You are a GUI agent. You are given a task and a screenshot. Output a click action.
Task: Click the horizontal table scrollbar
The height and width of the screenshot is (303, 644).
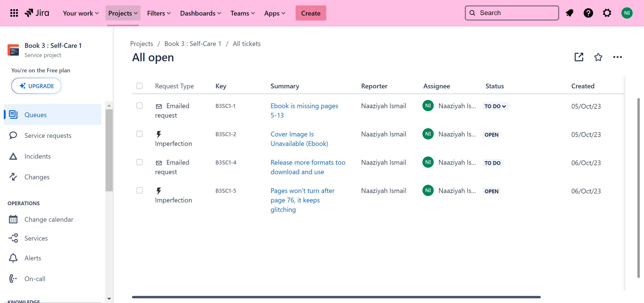point(336,297)
